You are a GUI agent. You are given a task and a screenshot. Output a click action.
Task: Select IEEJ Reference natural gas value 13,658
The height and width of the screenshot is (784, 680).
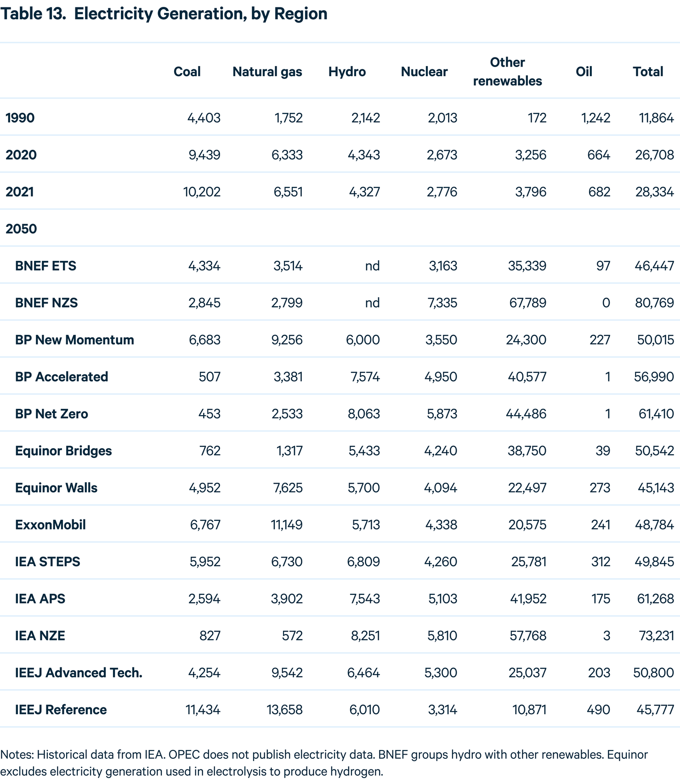pyautogui.click(x=285, y=710)
